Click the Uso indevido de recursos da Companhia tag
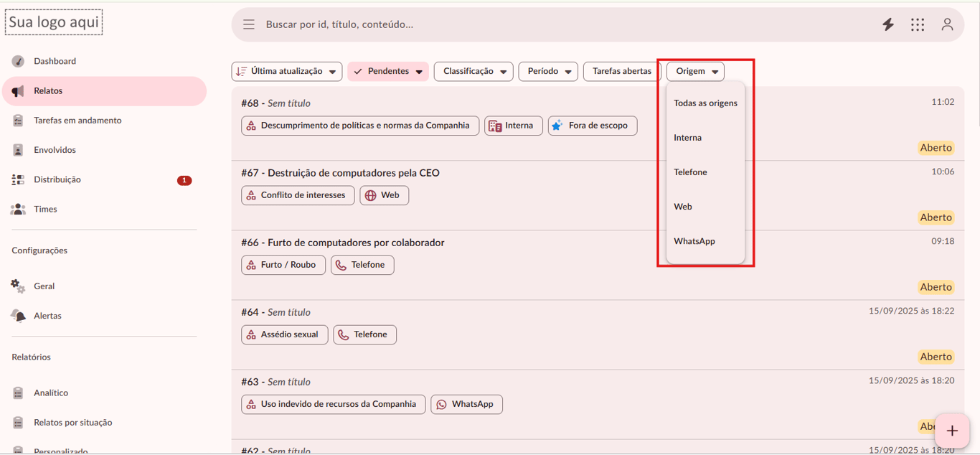This screenshot has width=980, height=455. click(334, 404)
